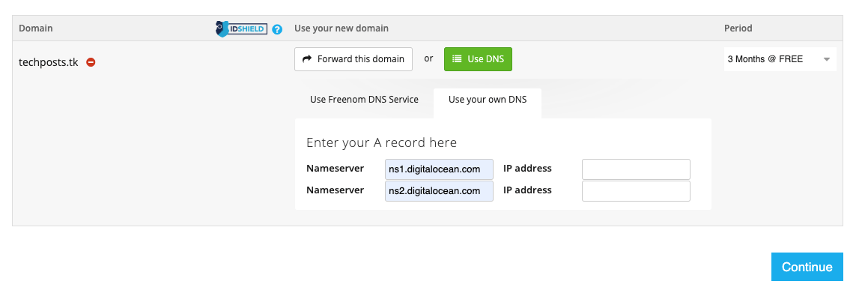Screen dimensions: 868x299
Task: Focus the ns2.digitalocean.com nameserver field
Action: (x=439, y=191)
